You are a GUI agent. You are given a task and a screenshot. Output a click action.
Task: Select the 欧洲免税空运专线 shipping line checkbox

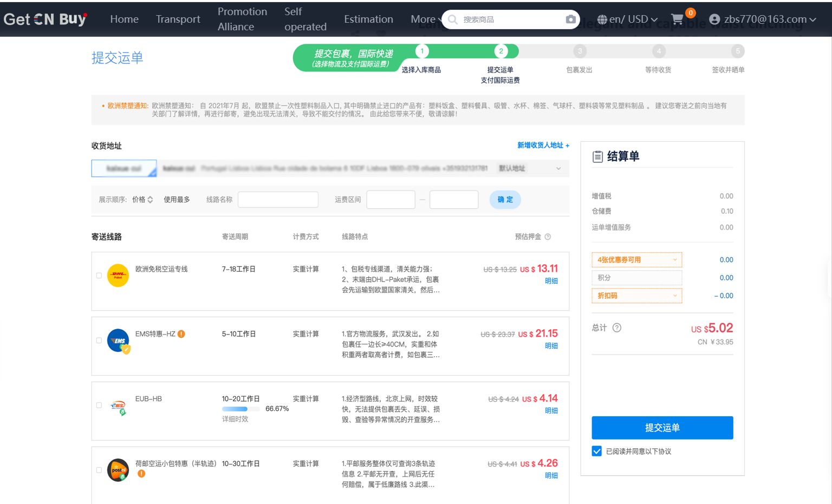point(99,276)
